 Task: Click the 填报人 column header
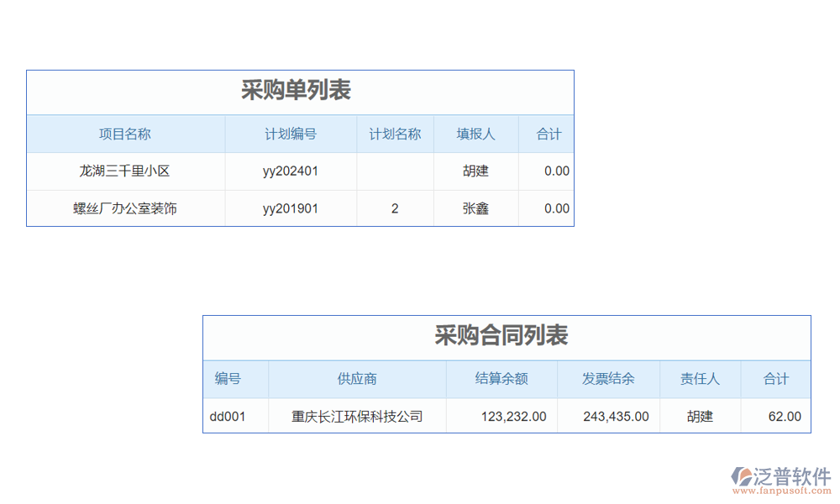pyautogui.click(x=475, y=134)
